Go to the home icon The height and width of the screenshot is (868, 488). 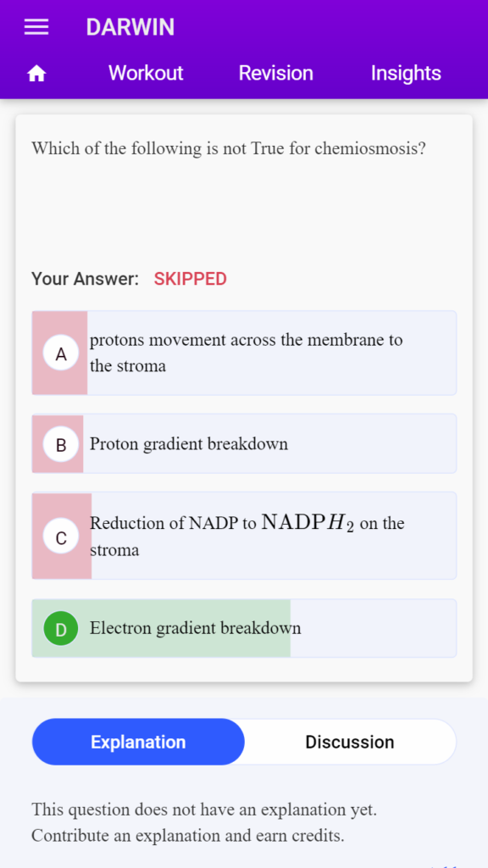[x=36, y=73]
